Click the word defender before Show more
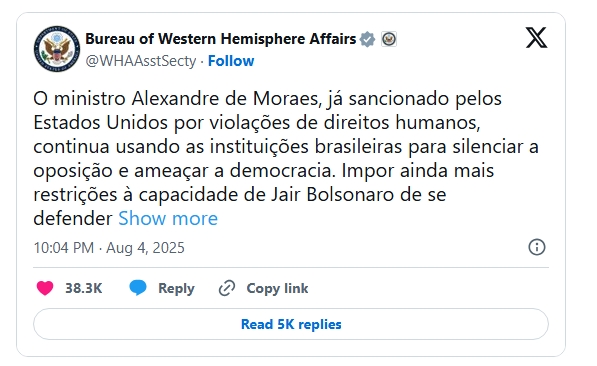This screenshot has height=366, width=597. (73, 219)
